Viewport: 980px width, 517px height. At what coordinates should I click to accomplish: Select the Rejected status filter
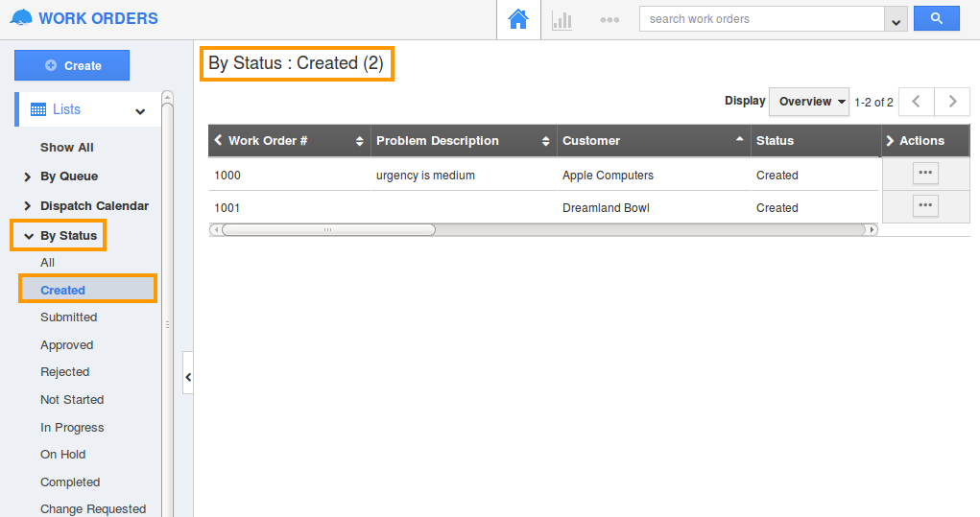pyautogui.click(x=65, y=372)
